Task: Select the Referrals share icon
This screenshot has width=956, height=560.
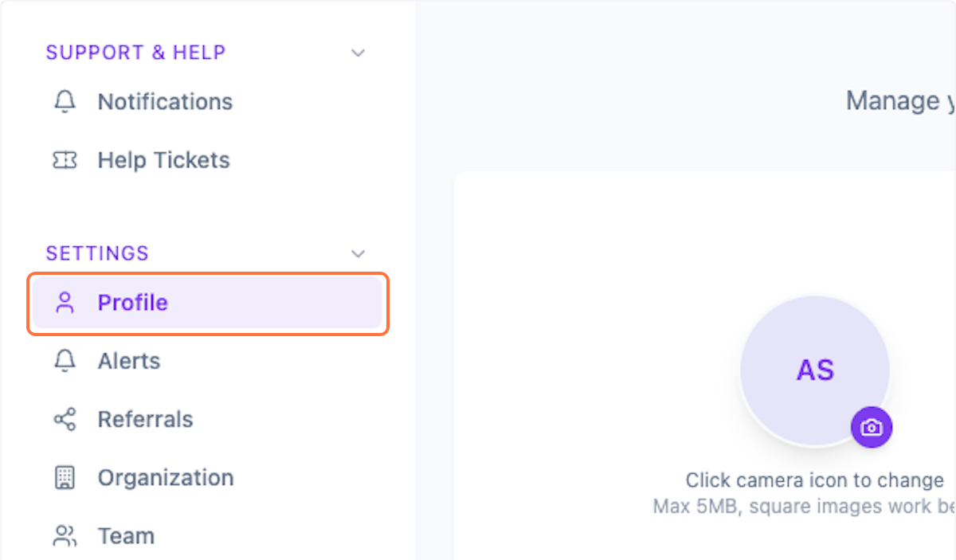Action: click(x=64, y=419)
